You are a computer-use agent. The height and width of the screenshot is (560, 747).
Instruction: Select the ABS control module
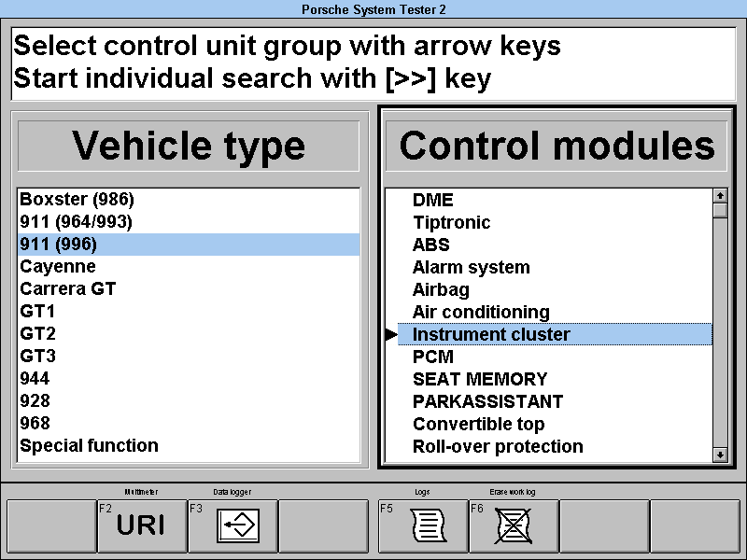(x=555, y=245)
